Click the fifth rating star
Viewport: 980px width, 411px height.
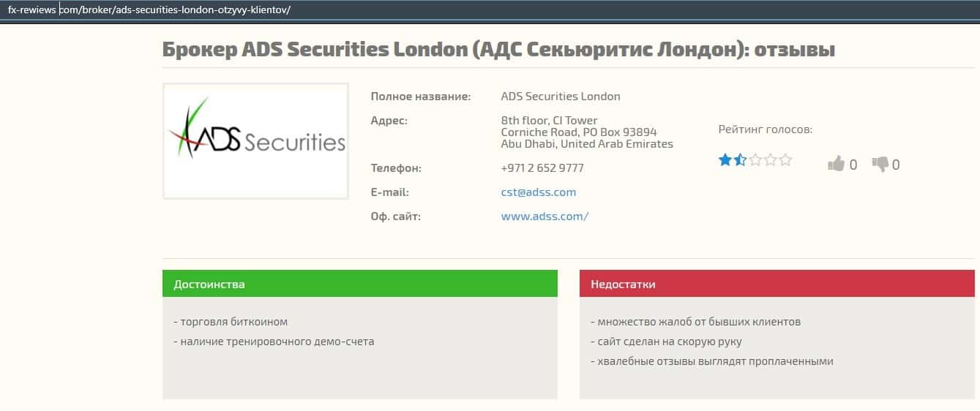[x=785, y=160]
